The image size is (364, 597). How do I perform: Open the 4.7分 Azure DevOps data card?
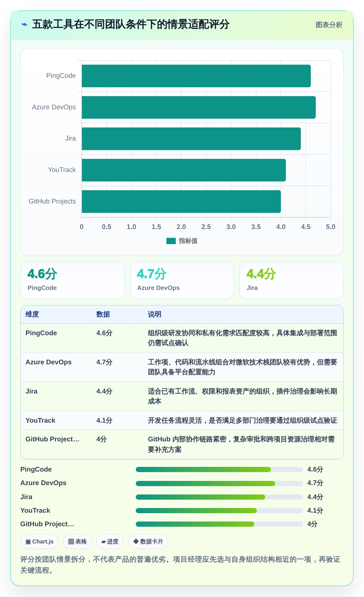tap(182, 280)
